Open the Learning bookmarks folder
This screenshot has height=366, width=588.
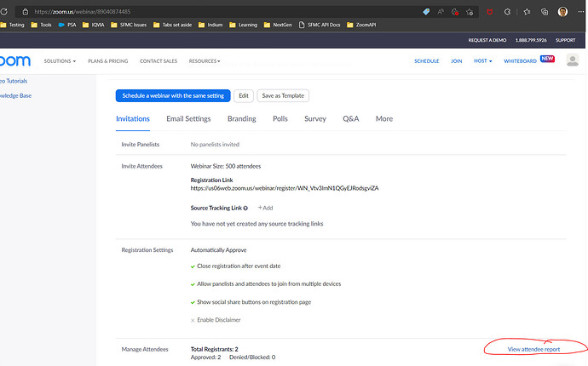(244, 25)
